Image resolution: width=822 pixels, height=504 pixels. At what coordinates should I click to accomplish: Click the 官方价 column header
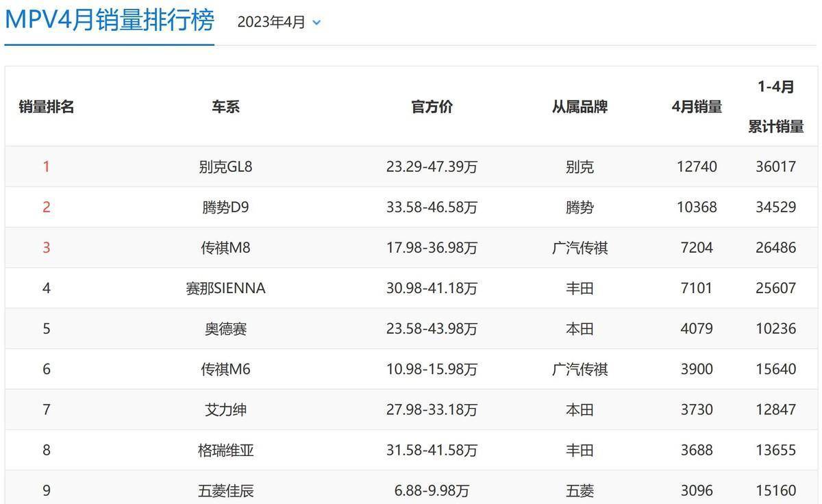click(432, 107)
